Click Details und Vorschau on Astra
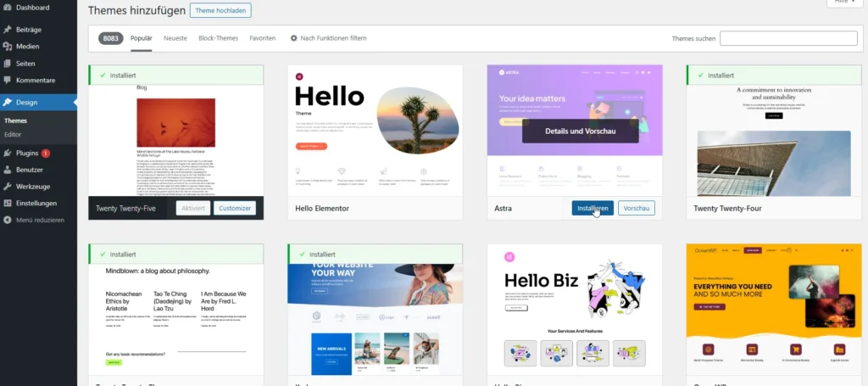Image resolution: width=868 pixels, height=386 pixels. (x=580, y=131)
